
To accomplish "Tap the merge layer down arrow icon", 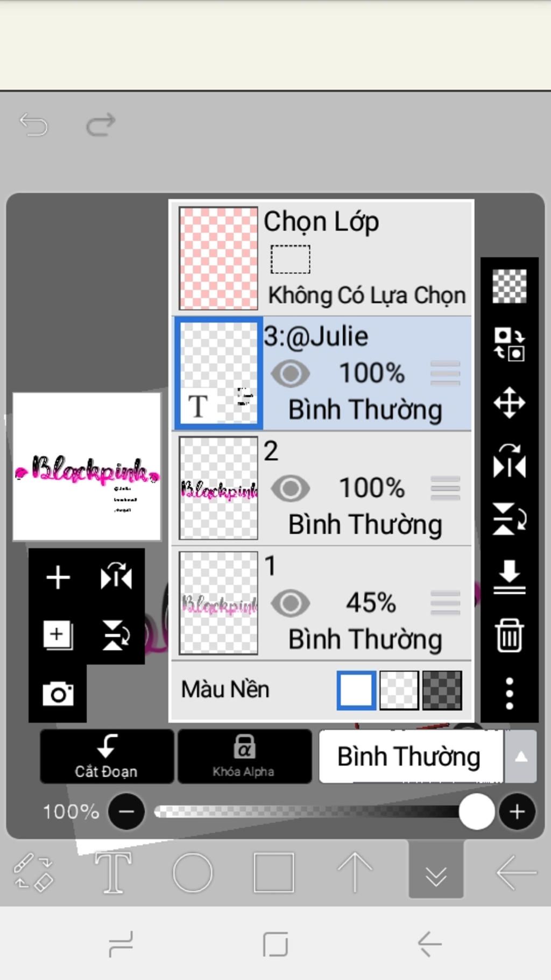I will point(509,577).
